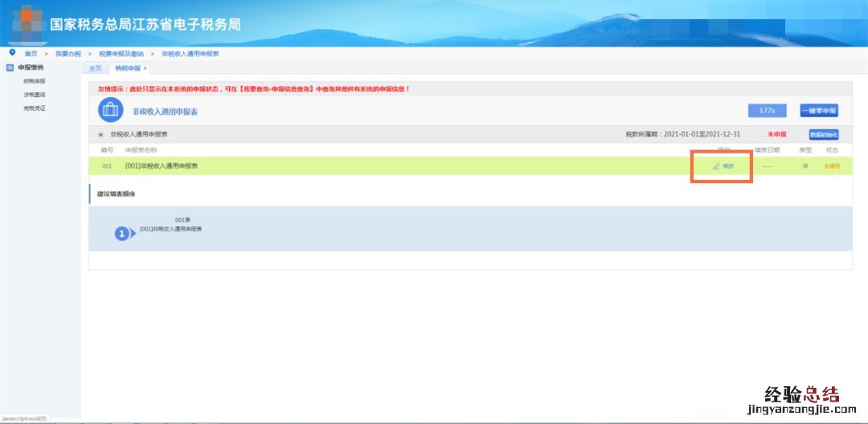Click the pencil edit icon in row 001
Viewport: 868px width, 424px height.
click(716, 166)
